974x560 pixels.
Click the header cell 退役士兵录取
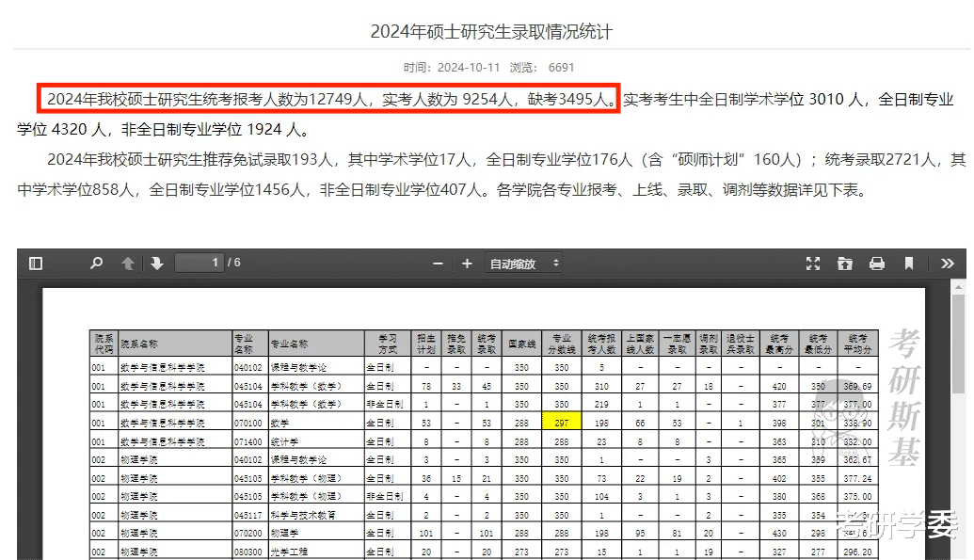[741, 344]
